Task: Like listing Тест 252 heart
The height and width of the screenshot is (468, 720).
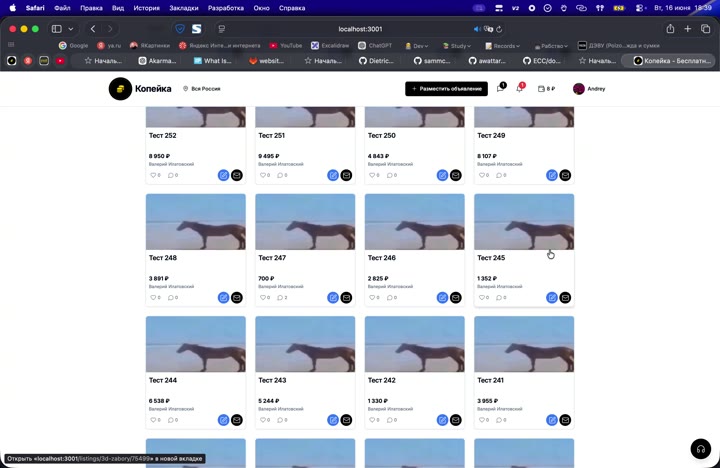Action: [x=153, y=175]
